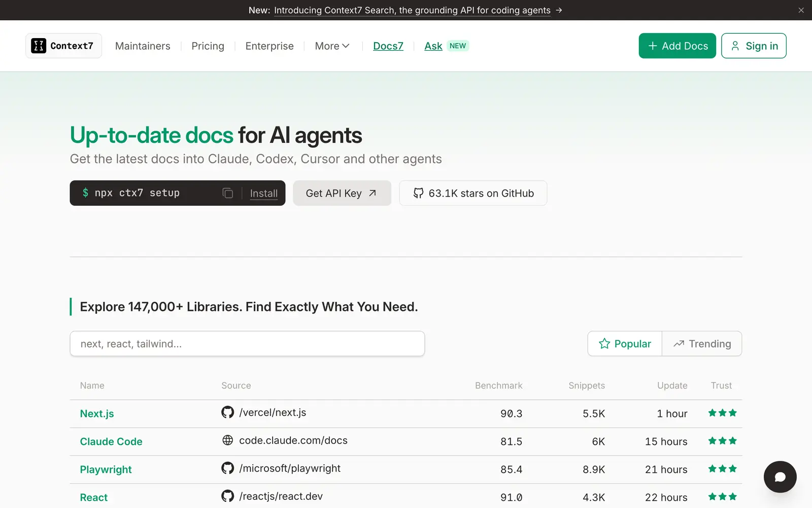Open the Docs7 link
The height and width of the screenshot is (508, 812).
(388, 46)
